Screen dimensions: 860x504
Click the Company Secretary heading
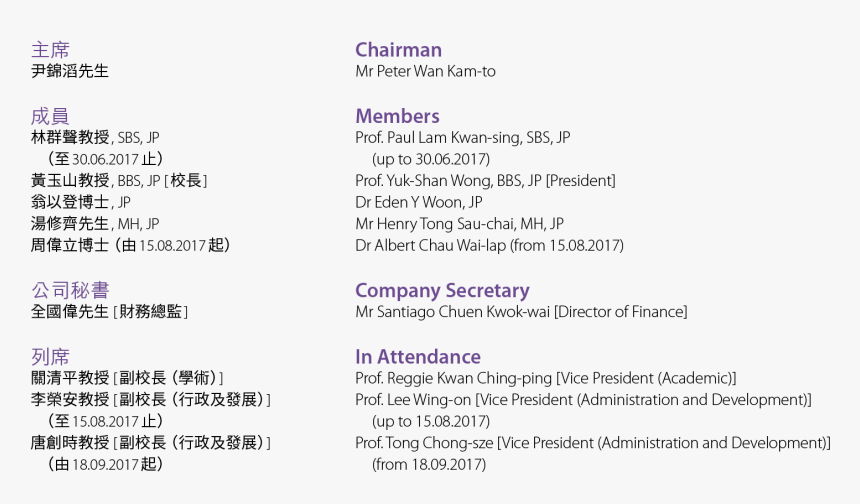click(442, 291)
